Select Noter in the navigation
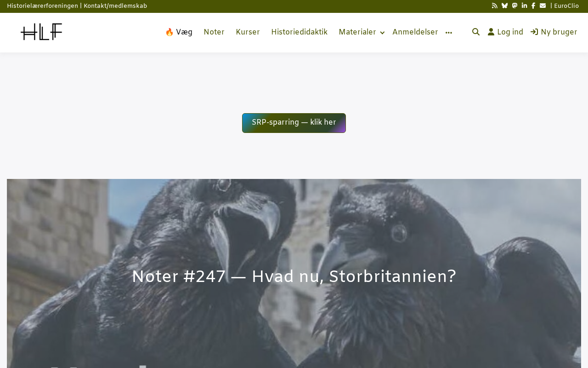The height and width of the screenshot is (368, 588). (214, 32)
